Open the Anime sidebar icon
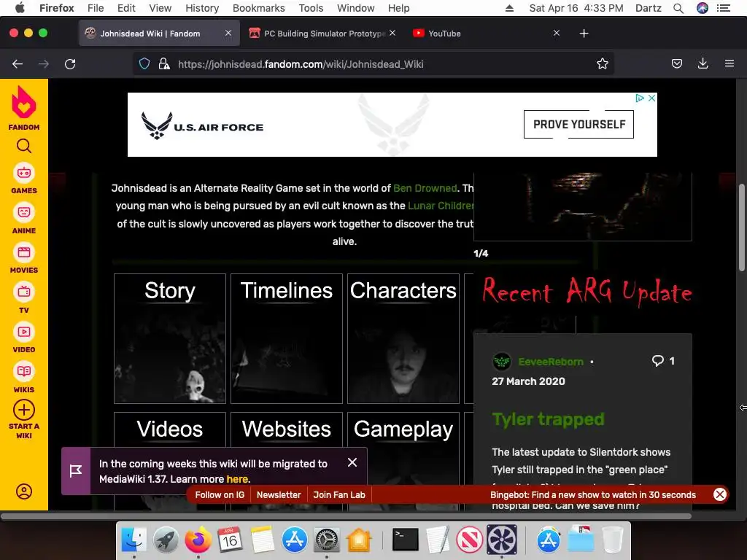This screenshot has height=560, width=747. click(24, 212)
